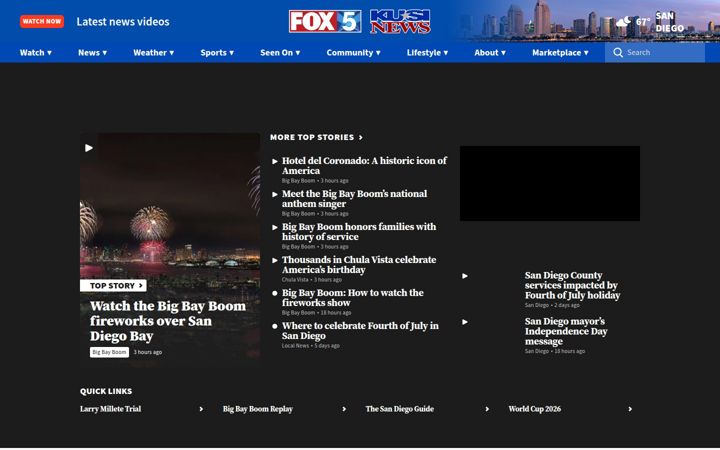Expand the Marketplace menu

click(560, 52)
